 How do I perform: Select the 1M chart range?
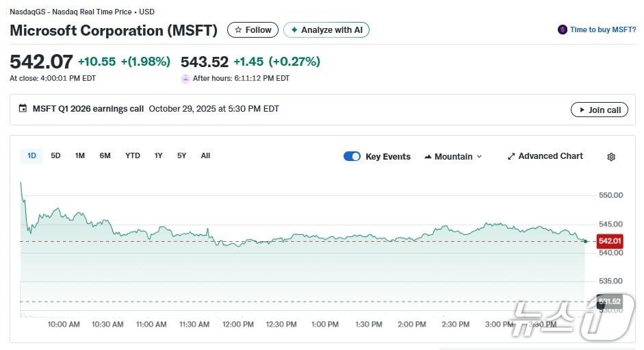pyautogui.click(x=80, y=156)
